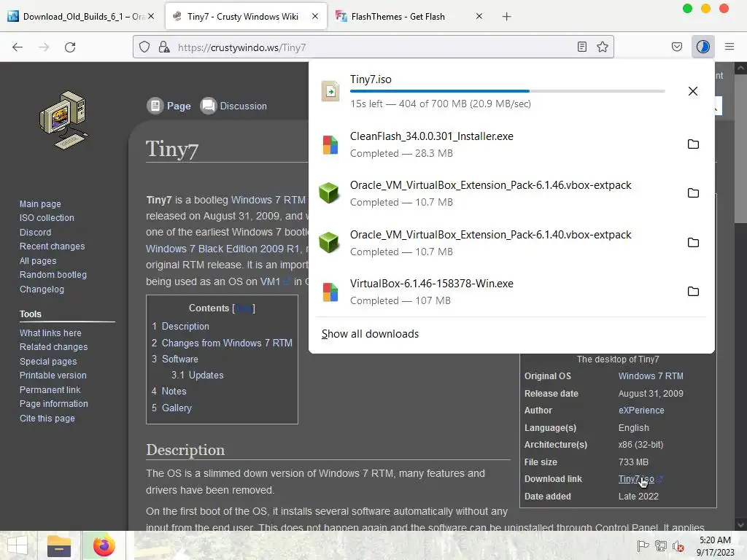Show CleanFlash installer in folder
747x560 pixels.
(693, 144)
